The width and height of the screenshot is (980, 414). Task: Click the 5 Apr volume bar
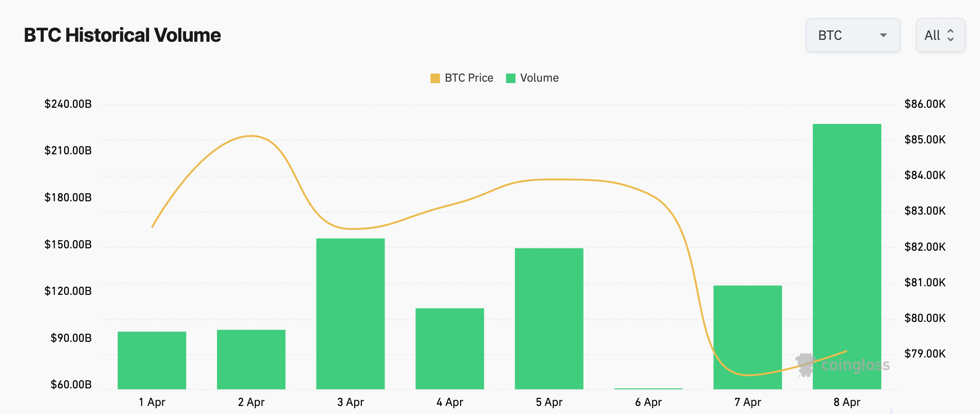click(x=548, y=318)
